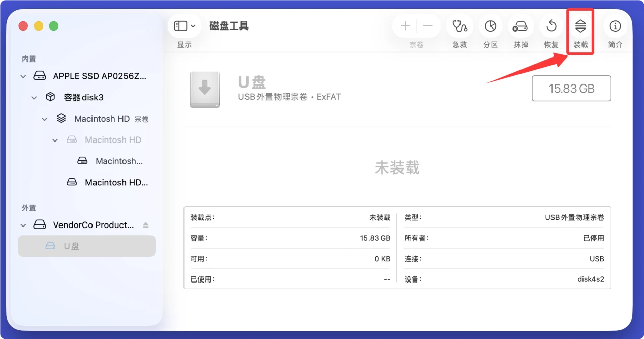This screenshot has width=644, height=339.
Task: Click the 15.83 GB capacity box
Action: [571, 89]
